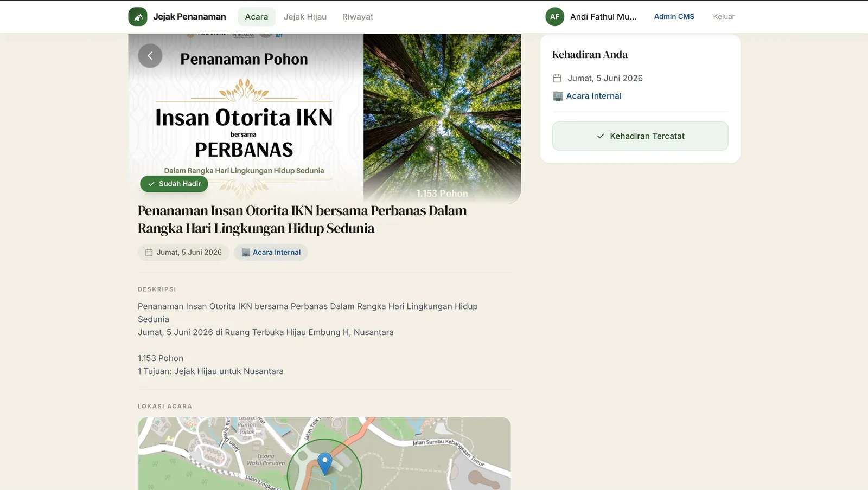Click building icon in the Acara Internal chip
This screenshot has height=490, width=868.
[x=246, y=253]
